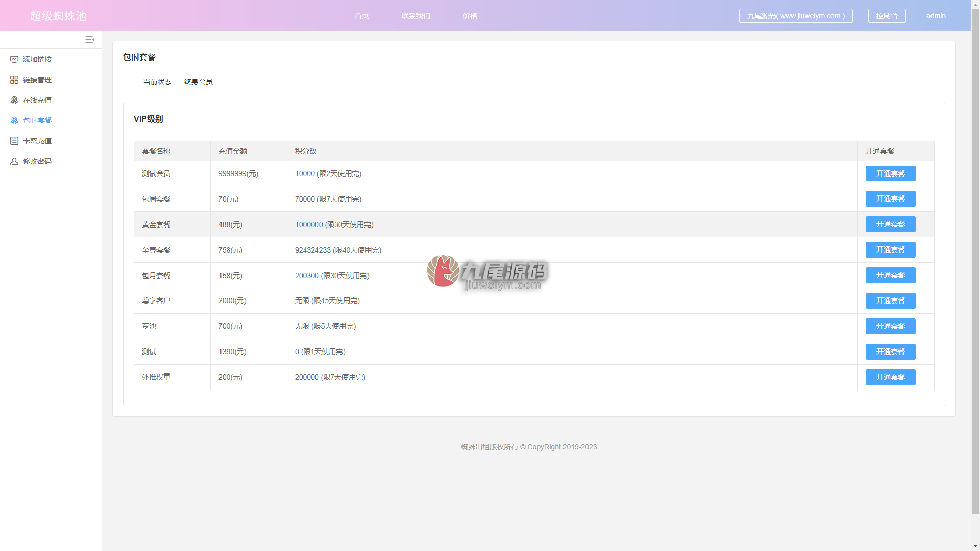Activate 开通套餐 for 专池
The width and height of the screenshot is (980, 551).
pyautogui.click(x=891, y=327)
